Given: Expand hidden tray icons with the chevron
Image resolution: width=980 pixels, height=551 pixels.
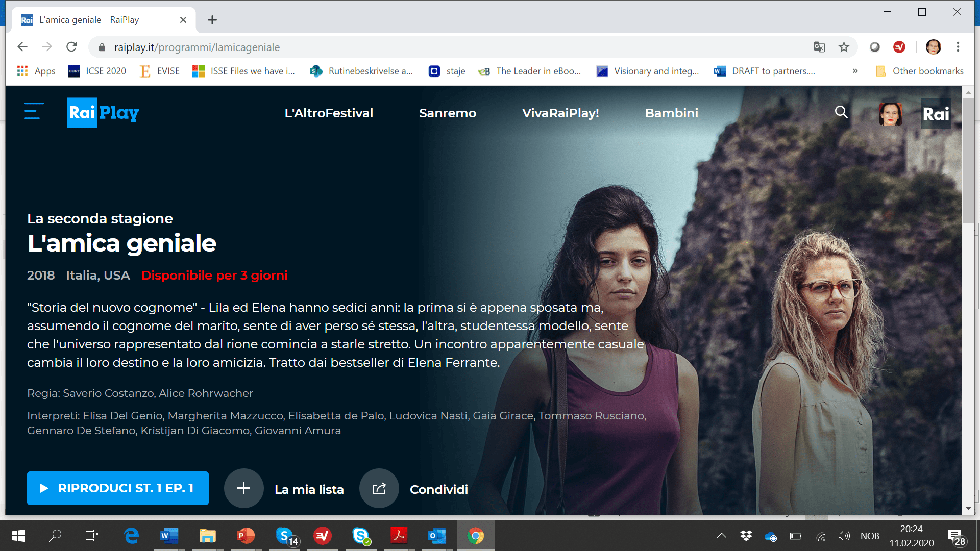Looking at the screenshot, I should tap(721, 536).
